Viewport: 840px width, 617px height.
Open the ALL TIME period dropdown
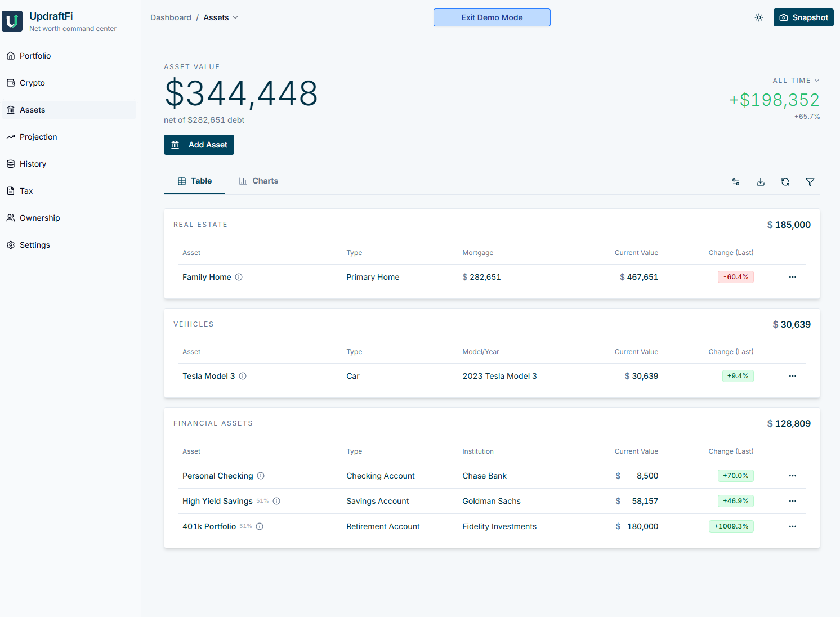tap(796, 80)
